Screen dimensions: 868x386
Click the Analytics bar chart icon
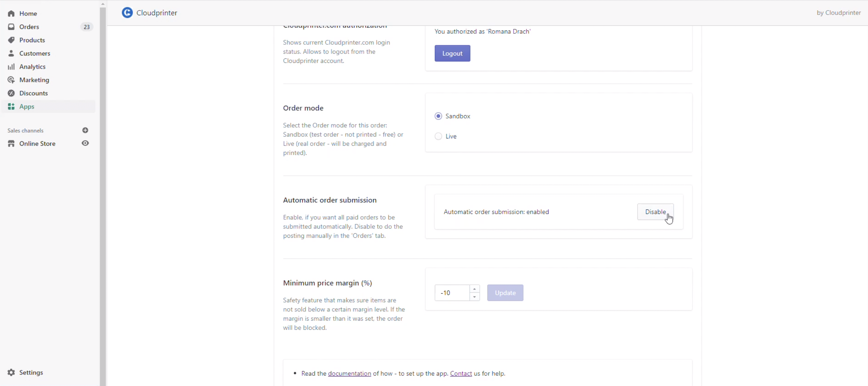(11, 67)
